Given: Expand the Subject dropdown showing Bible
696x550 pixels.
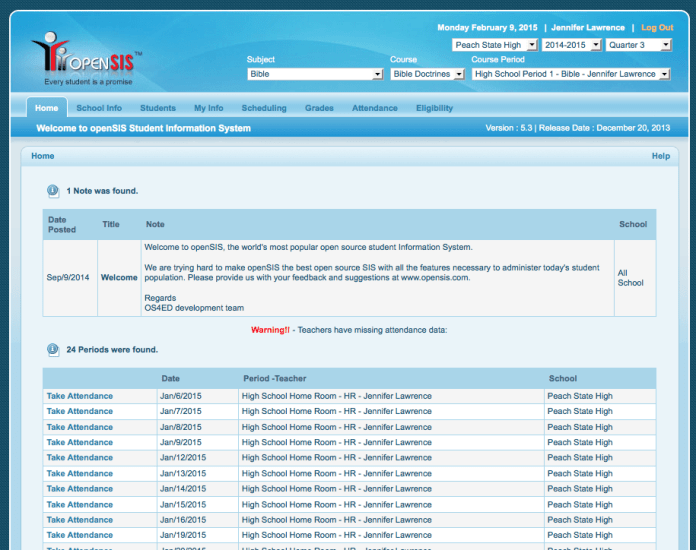Looking at the screenshot, I should click(x=315, y=74).
